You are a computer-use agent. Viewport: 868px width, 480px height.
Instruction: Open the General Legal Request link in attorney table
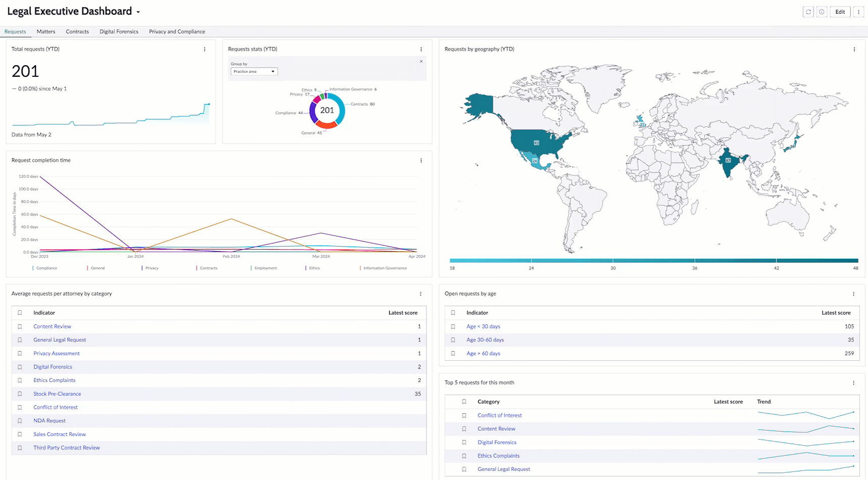pyautogui.click(x=60, y=340)
